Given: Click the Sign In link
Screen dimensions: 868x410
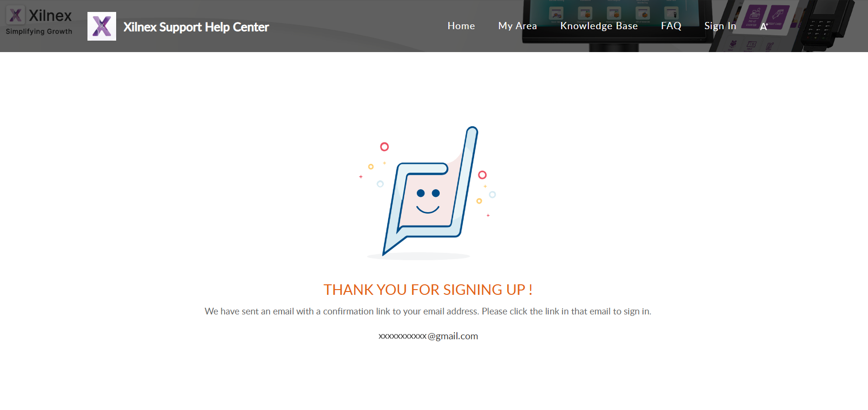Looking at the screenshot, I should point(719,26).
